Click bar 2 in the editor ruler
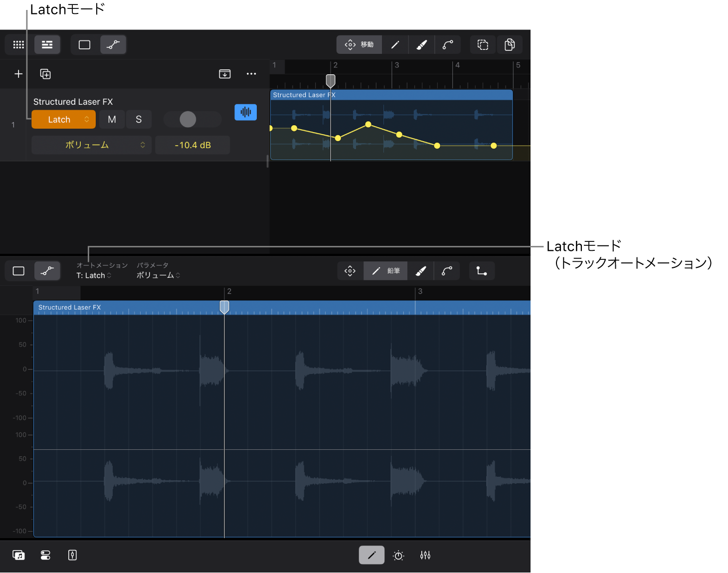 pyautogui.click(x=229, y=291)
